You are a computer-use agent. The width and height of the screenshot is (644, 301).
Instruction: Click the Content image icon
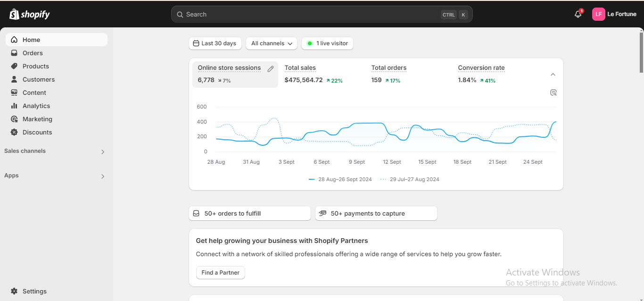(x=14, y=92)
